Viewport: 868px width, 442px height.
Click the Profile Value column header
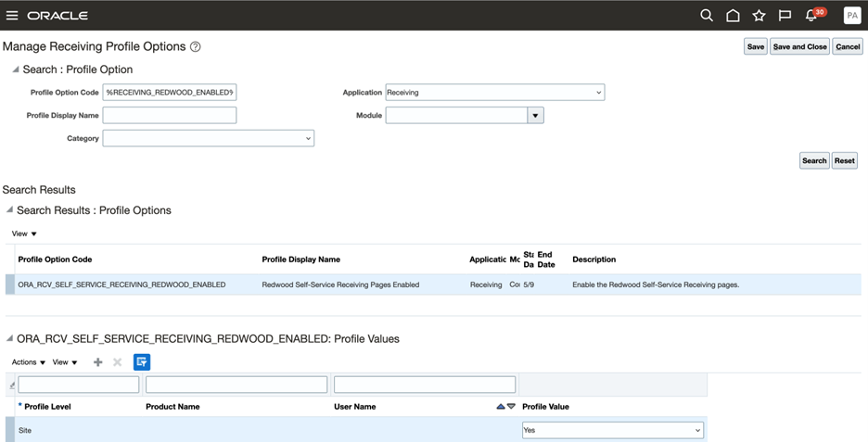pos(545,407)
